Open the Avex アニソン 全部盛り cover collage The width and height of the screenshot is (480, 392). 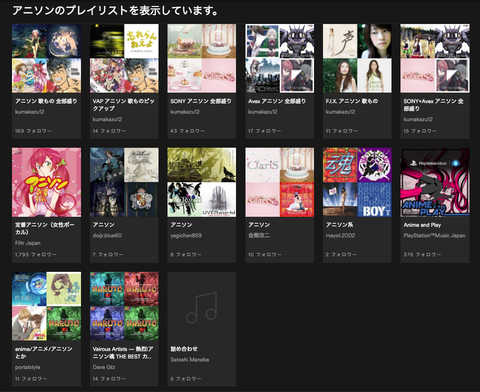280,58
